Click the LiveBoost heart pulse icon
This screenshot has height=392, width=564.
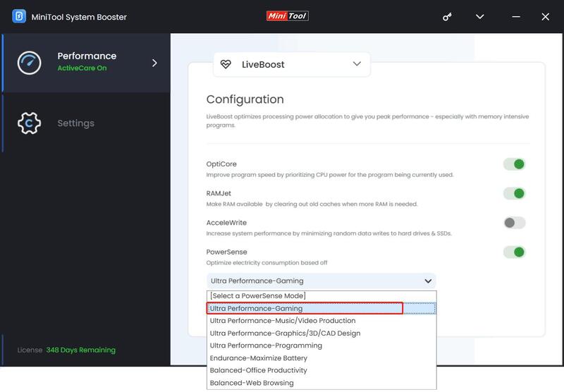point(226,64)
